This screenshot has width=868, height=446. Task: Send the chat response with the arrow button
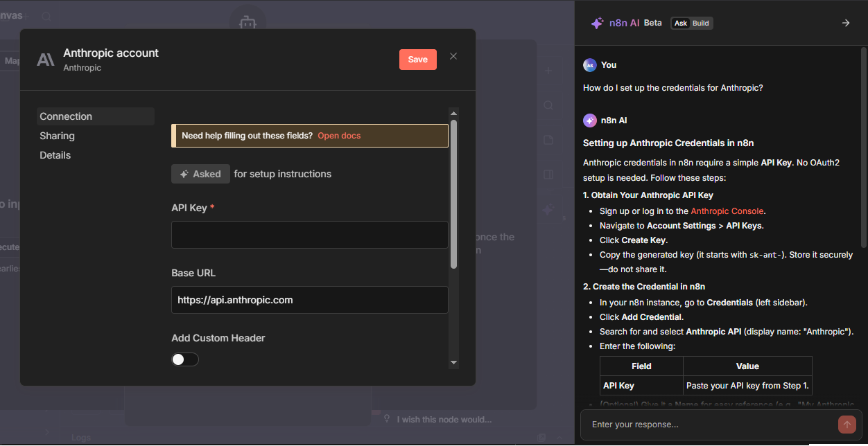847,425
